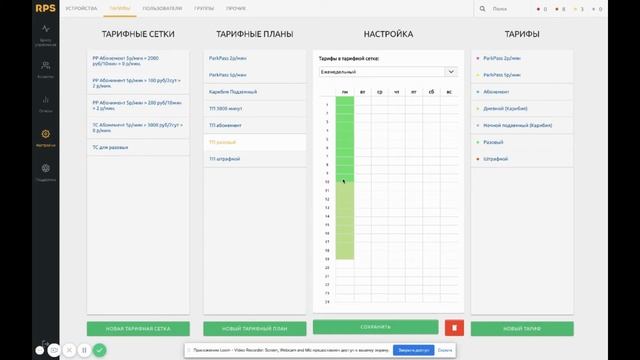This screenshot has height=360, width=640.
Task: Click the 'вс' day column header
Action: click(449, 92)
